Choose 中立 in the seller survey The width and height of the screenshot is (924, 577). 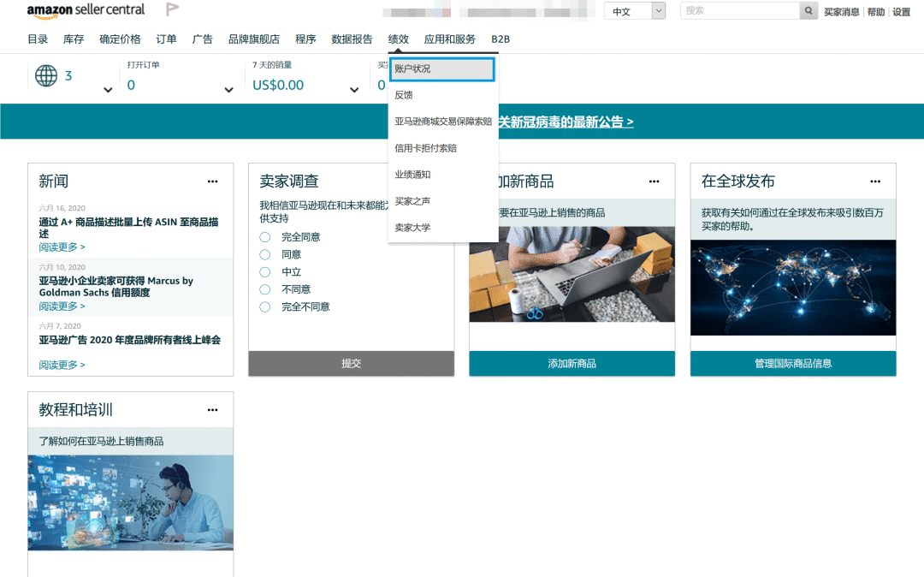[x=264, y=272]
